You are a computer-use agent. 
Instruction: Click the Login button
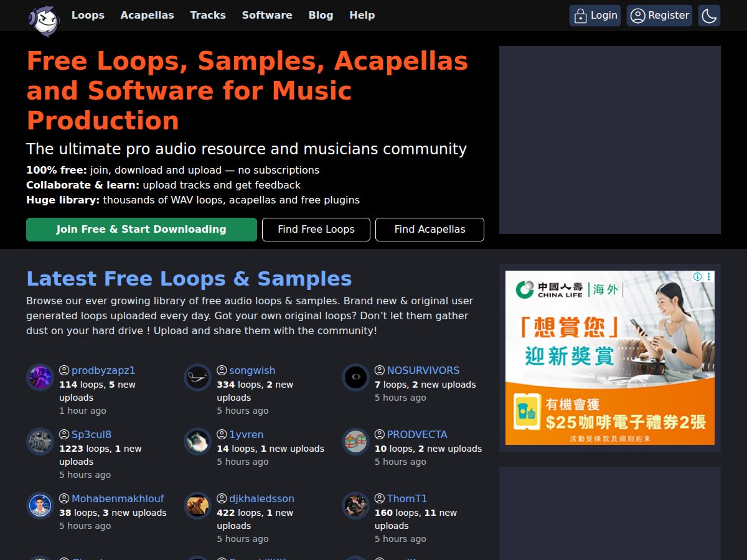click(595, 16)
